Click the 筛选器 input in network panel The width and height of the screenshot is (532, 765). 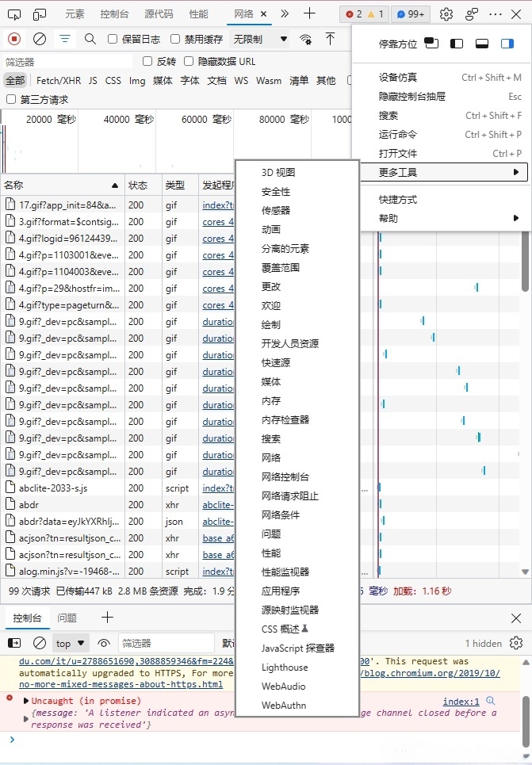[x=67, y=61]
